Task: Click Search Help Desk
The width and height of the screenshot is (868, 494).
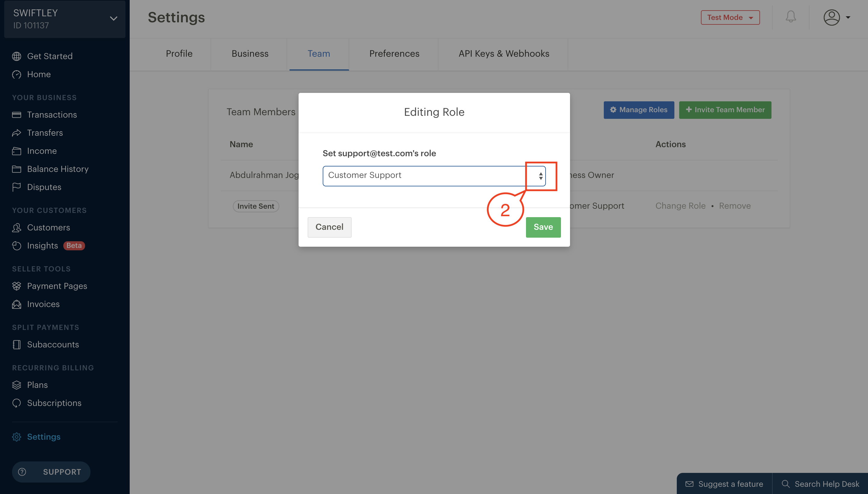Action: coord(820,484)
